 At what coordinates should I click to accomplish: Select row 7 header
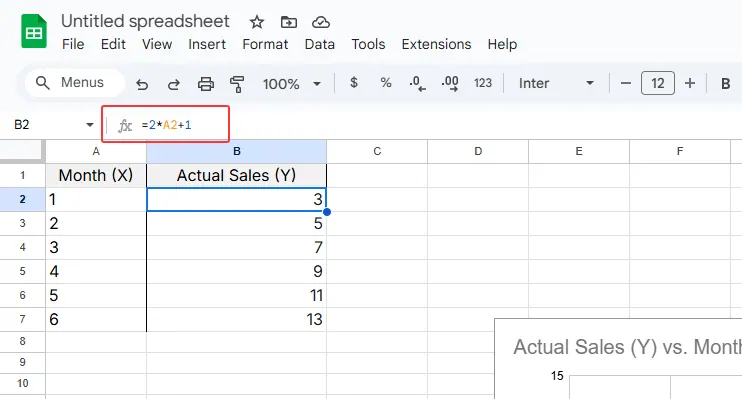(22, 319)
